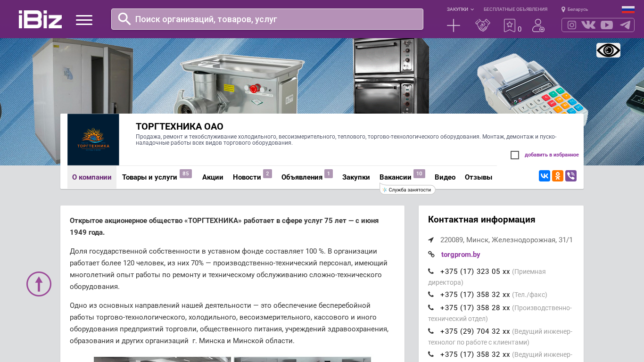Share company via VK button
The width and height of the screenshot is (644, 362).
tap(545, 176)
